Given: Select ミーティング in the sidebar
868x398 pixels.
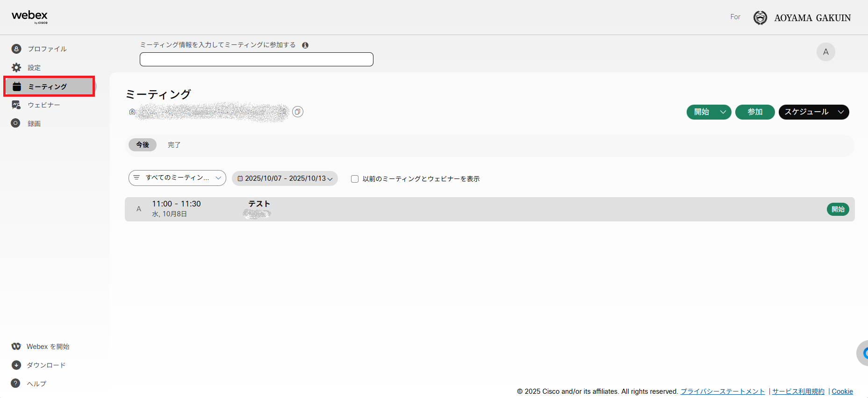Looking at the screenshot, I should tap(50, 86).
